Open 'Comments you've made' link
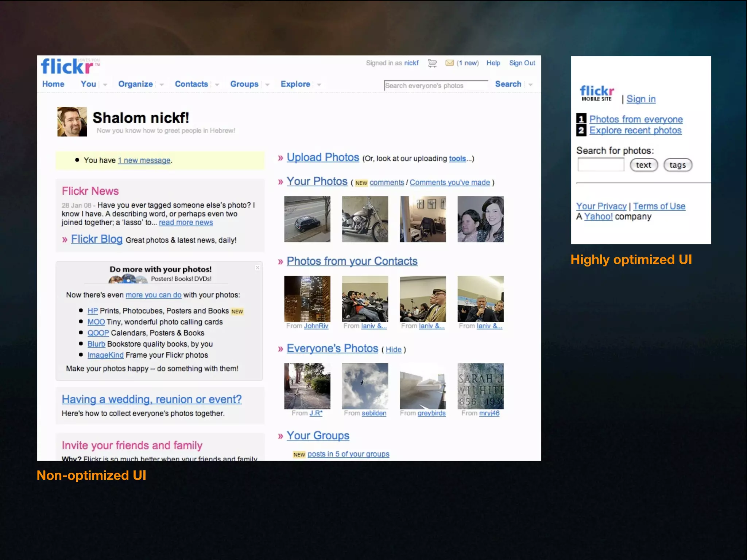 (450, 182)
